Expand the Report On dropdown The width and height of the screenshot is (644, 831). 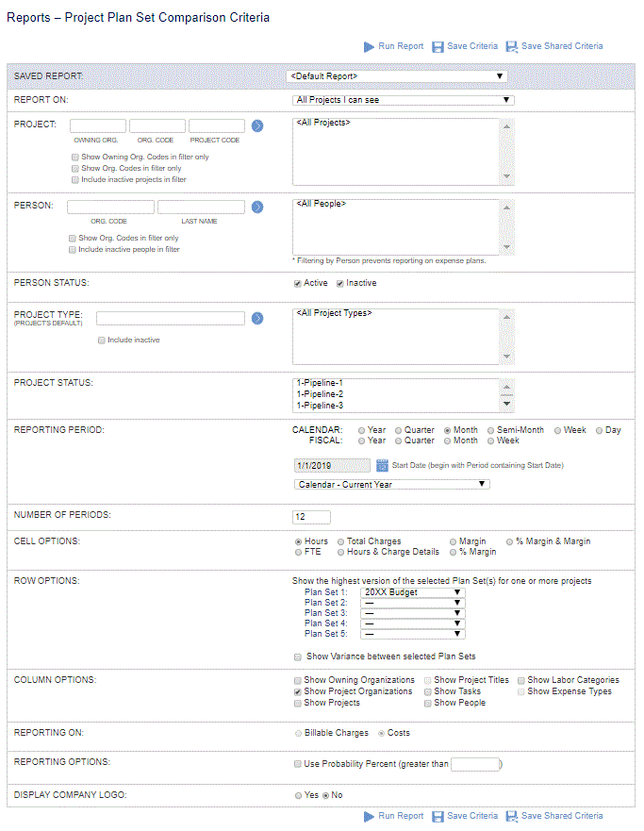404,100
